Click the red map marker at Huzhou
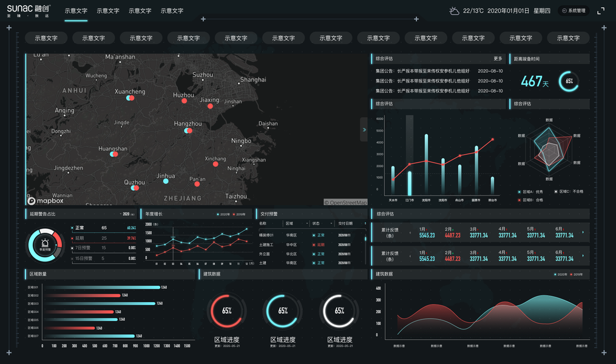Image resolution: width=616 pixels, height=364 pixels. tap(184, 101)
